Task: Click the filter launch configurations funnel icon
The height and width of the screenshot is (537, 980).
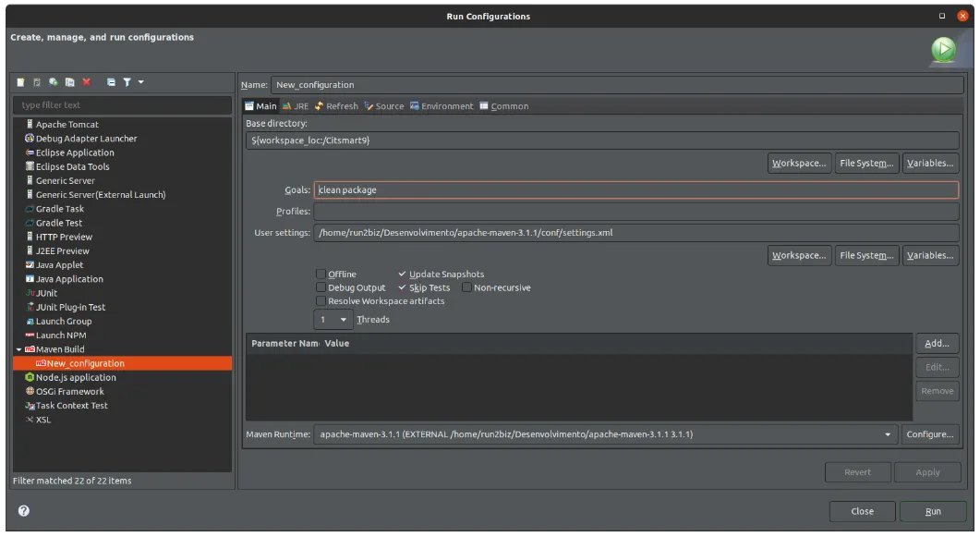Action: (x=127, y=82)
